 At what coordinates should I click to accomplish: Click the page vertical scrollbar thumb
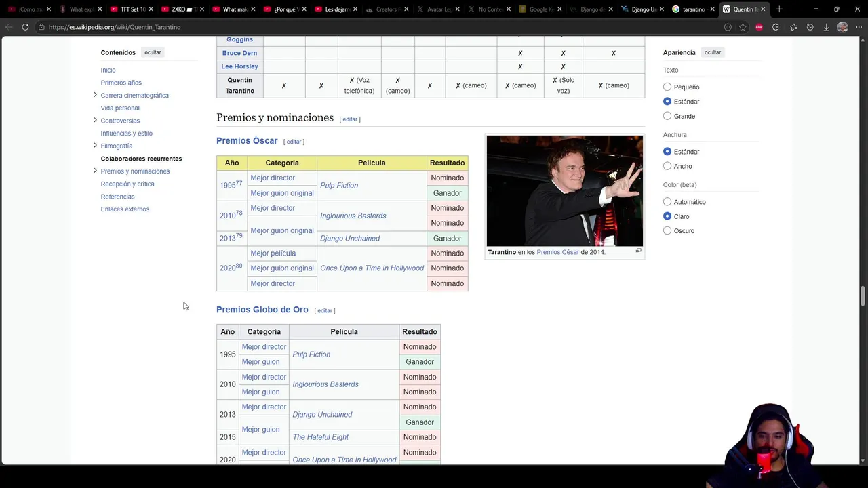[863, 296]
